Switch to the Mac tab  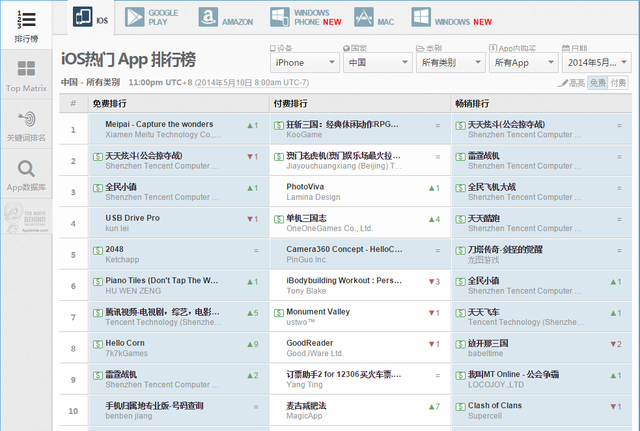374,18
